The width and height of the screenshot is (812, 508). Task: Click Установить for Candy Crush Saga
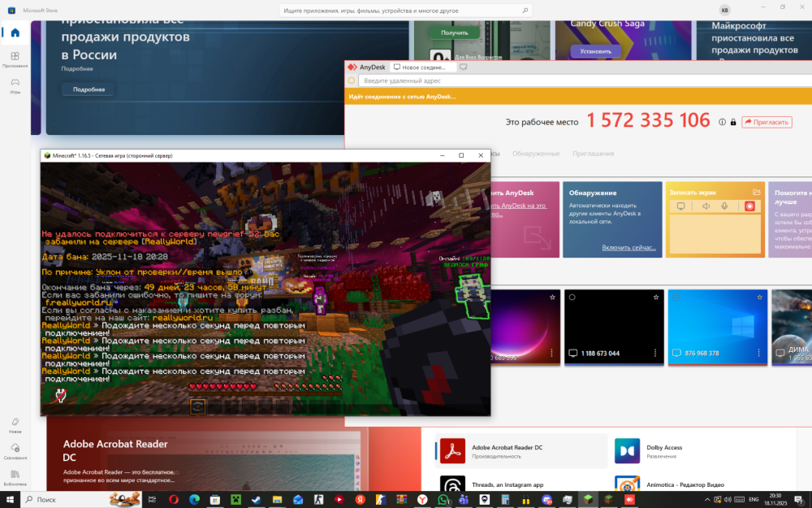[595, 51]
